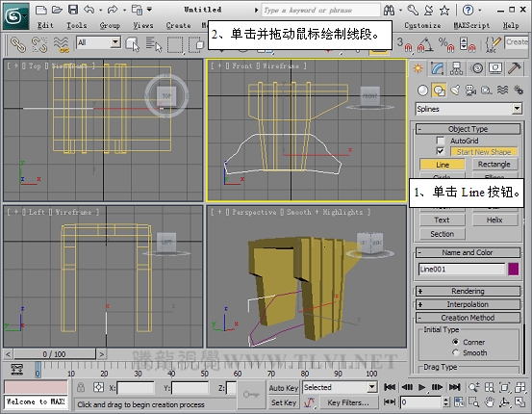Click the Auto Key button
The width and height of the screenshot is (532, 414).
[283, 388]
